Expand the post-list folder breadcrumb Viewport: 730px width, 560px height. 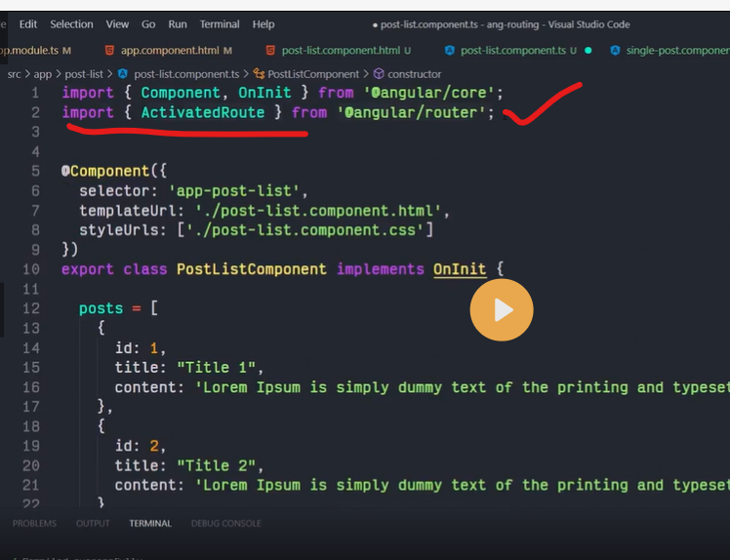[84, 73]
